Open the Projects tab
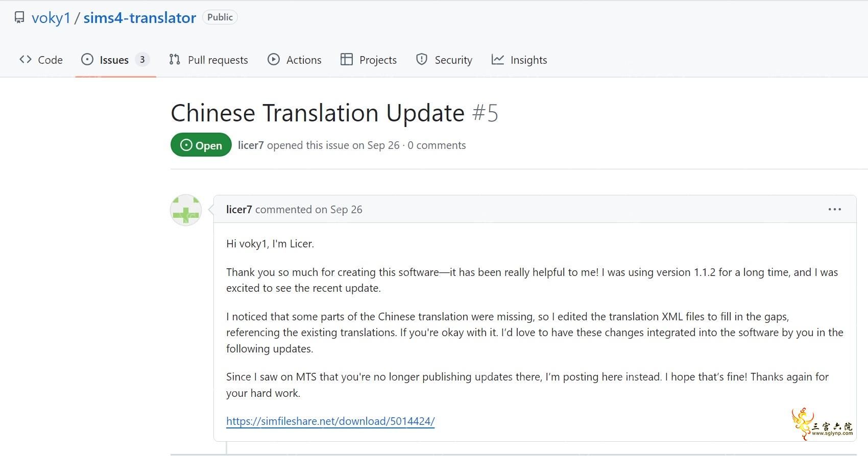Viewport: 868px width, 456px height. (x=369, y=60)
